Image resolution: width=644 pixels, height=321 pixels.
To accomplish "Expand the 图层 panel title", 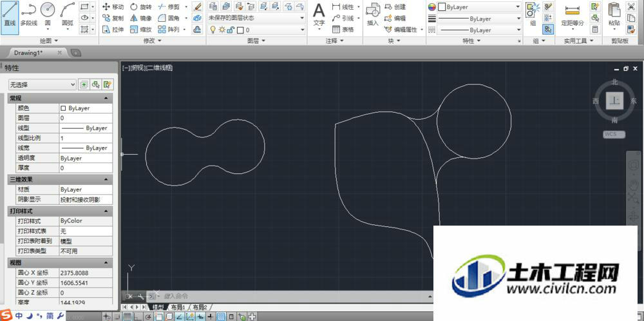I will [256, 41].
